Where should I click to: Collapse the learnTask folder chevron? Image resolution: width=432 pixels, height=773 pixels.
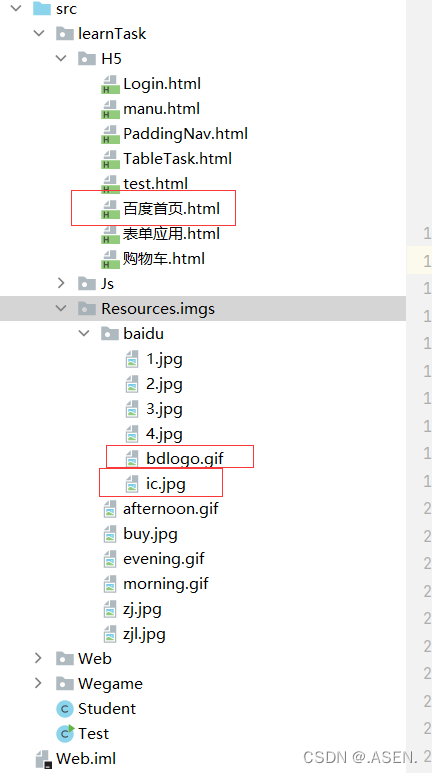(x=39, y=34)
